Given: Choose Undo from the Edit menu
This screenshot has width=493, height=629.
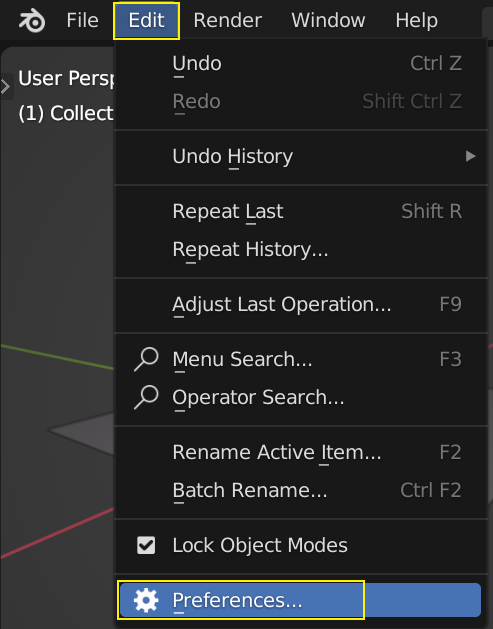Looking at the screenshot, I should point(301,63).
